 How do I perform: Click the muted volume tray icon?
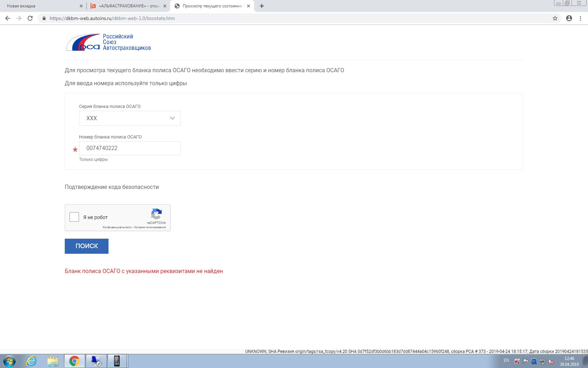coord(551,361)
